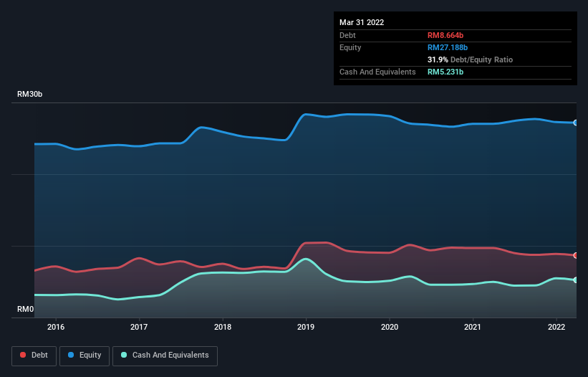The width and height of the screenshot is (588, 377).
Task: Click the 2019 x-axis label
Action: 306,327
